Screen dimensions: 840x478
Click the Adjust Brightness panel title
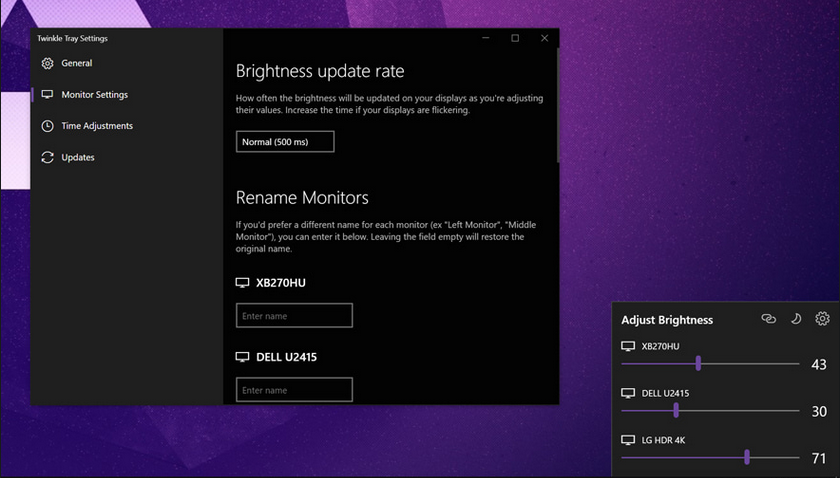click(667, 320)
